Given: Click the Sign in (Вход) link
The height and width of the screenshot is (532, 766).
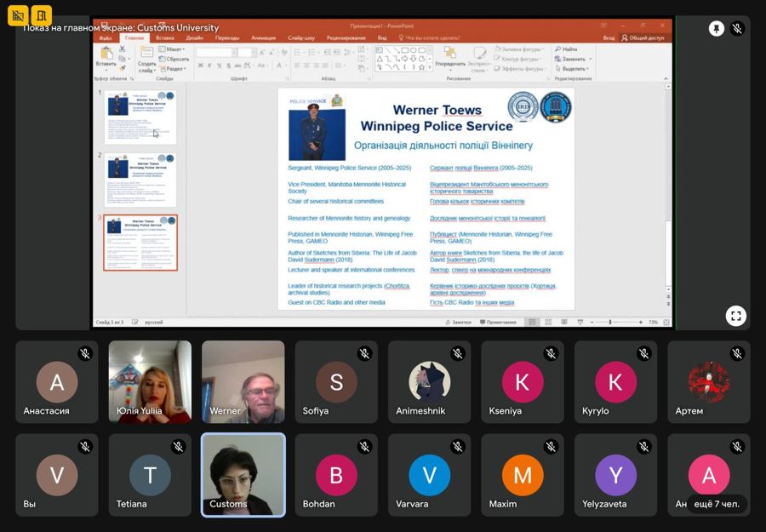Looking at the screenshot, I should click(x=609, y=37).
